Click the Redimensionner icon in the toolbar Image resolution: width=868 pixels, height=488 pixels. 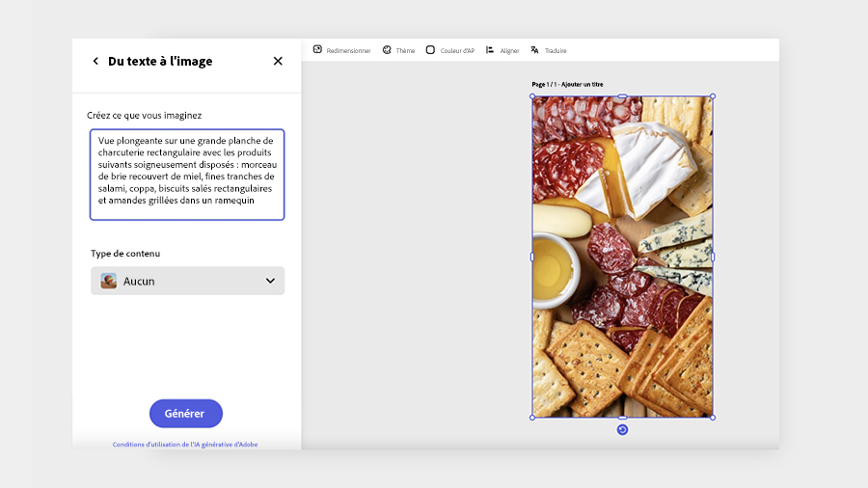317,50
